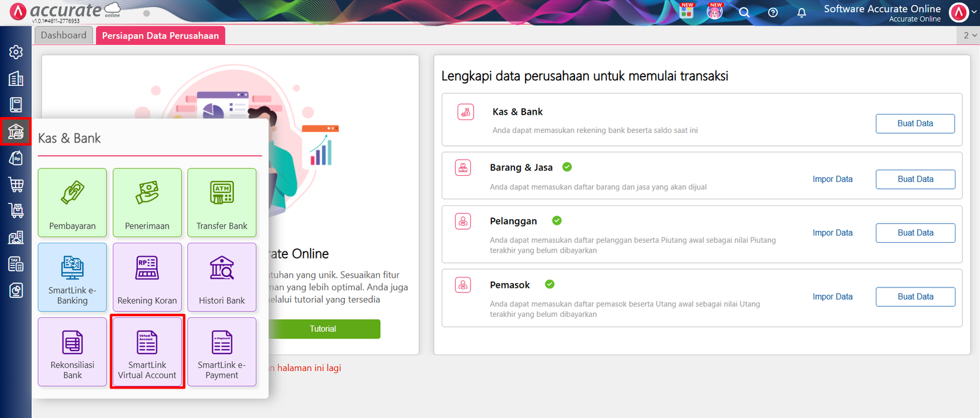Open the help question mark icon
Screen dimensions: 980x418
click(773, 12)
